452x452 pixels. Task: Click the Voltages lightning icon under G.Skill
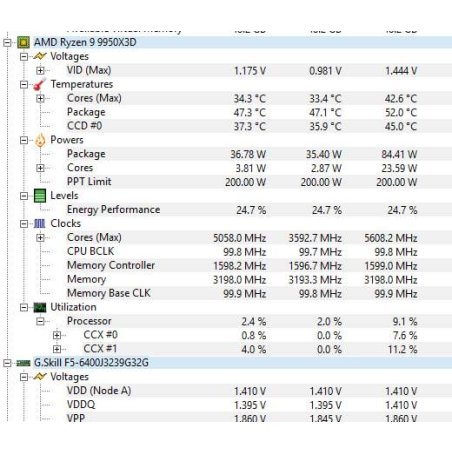(x=40, y=377)
